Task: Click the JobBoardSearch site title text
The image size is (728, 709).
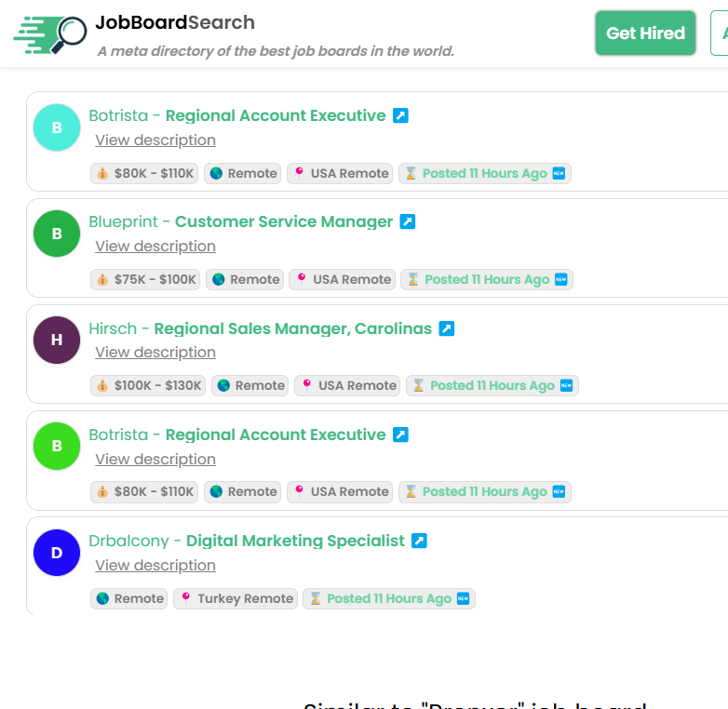Action: 175,22
